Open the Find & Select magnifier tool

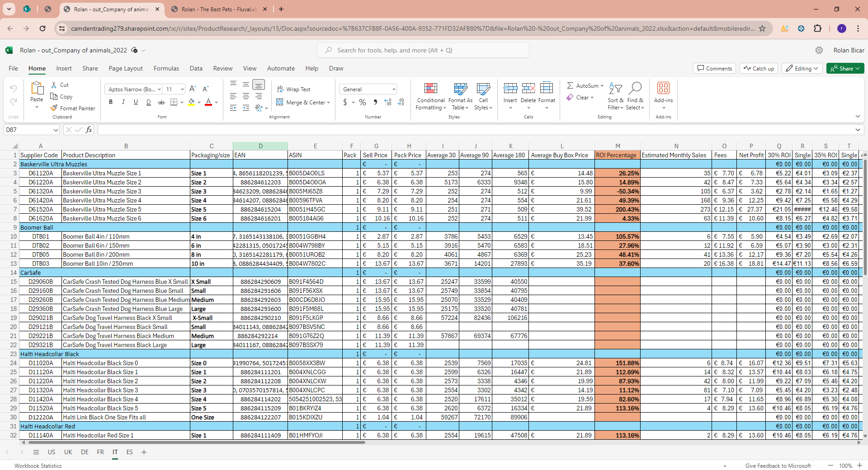pos(635,88)
